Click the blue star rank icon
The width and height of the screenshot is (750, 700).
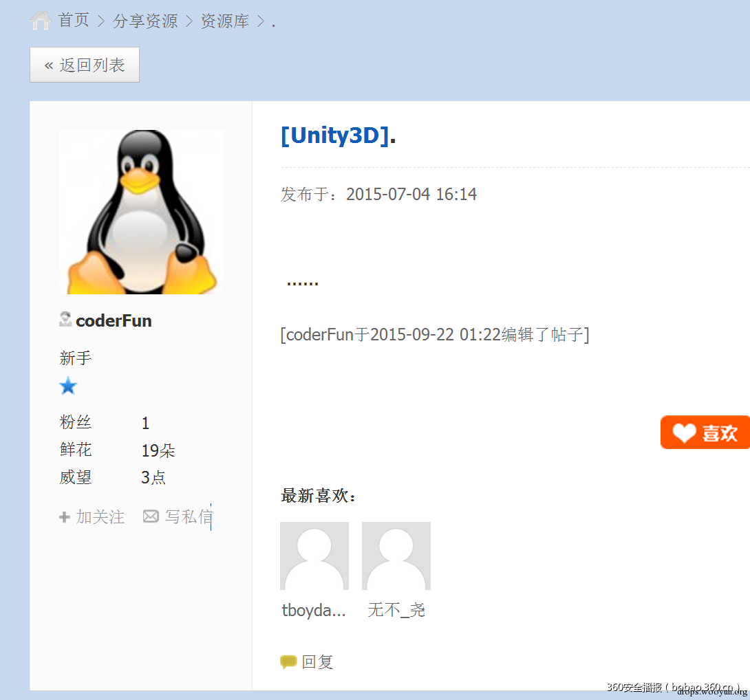(x=68, y=386)
